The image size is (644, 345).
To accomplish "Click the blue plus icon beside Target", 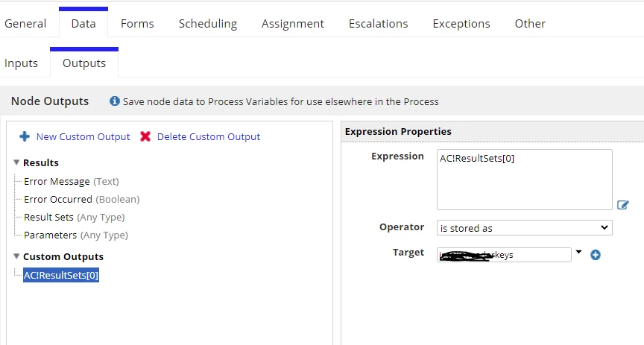I will [x=595, y=255].
